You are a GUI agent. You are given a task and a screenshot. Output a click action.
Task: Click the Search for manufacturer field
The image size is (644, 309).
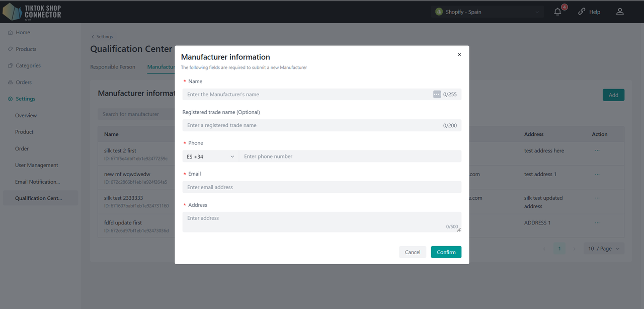136,114
